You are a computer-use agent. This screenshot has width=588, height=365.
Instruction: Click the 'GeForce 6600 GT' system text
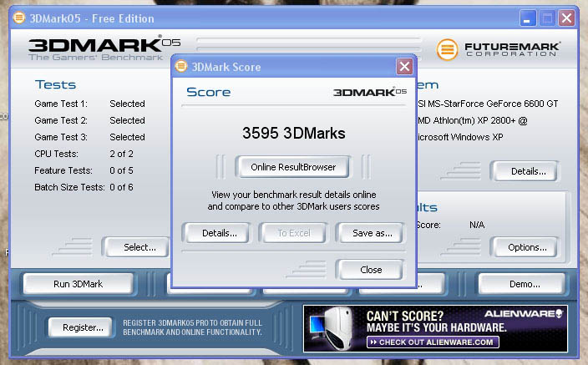pyautogui.click(x=521, y=104)
